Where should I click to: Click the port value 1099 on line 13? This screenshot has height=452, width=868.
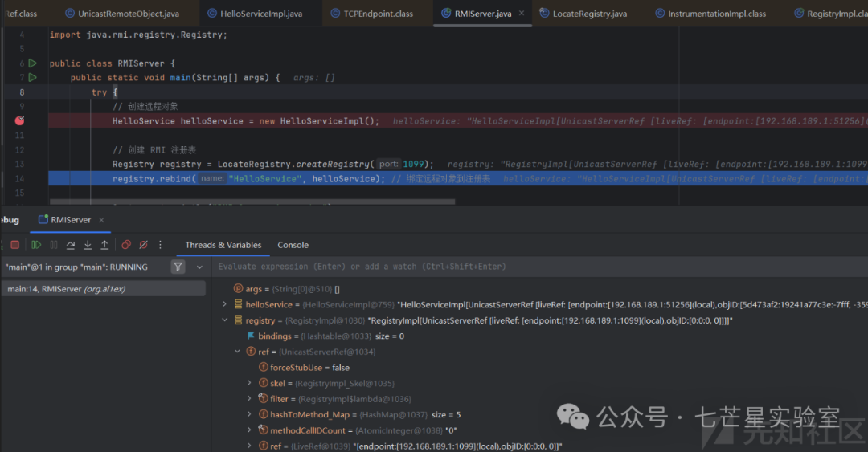click(413, 165)
